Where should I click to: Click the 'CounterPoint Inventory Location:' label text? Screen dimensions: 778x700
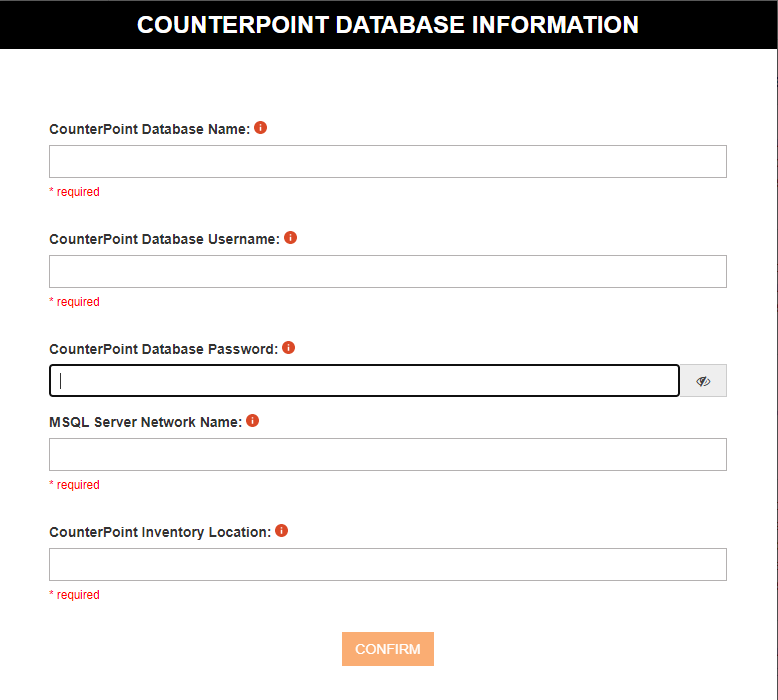click(160, 532)
